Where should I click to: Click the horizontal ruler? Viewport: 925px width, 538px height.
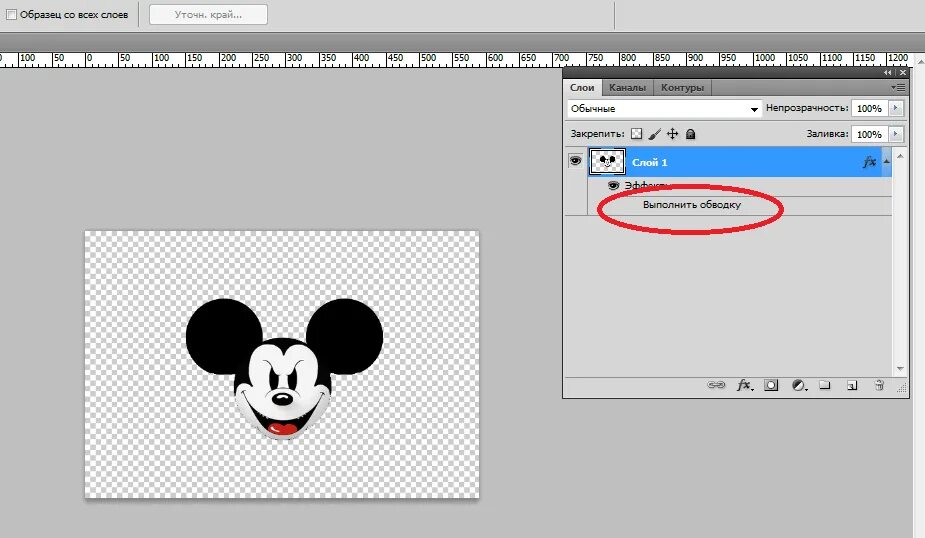[x=455, y=59]
